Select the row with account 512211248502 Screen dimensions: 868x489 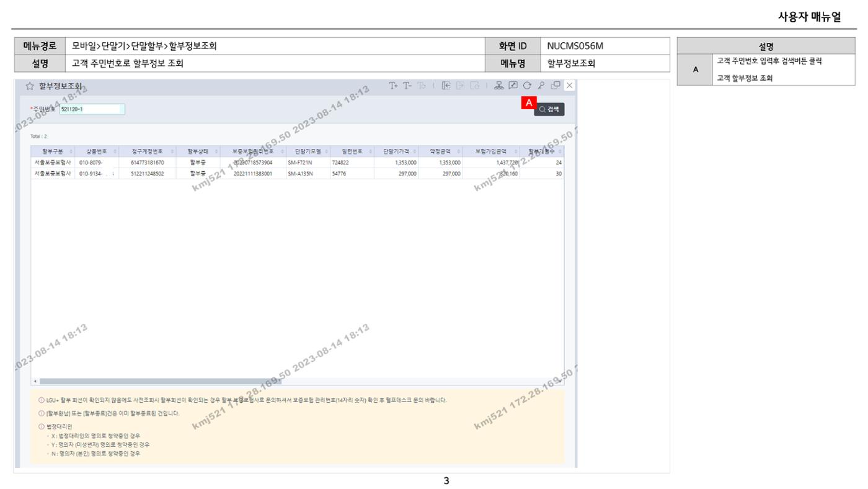pyautogui.click(x=297, y=174)
